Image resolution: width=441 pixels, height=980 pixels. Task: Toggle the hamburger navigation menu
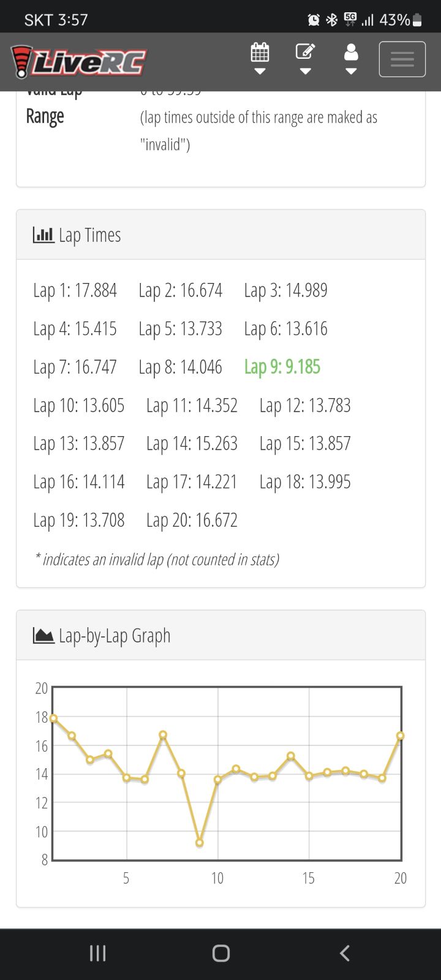(x=402, y=59)
